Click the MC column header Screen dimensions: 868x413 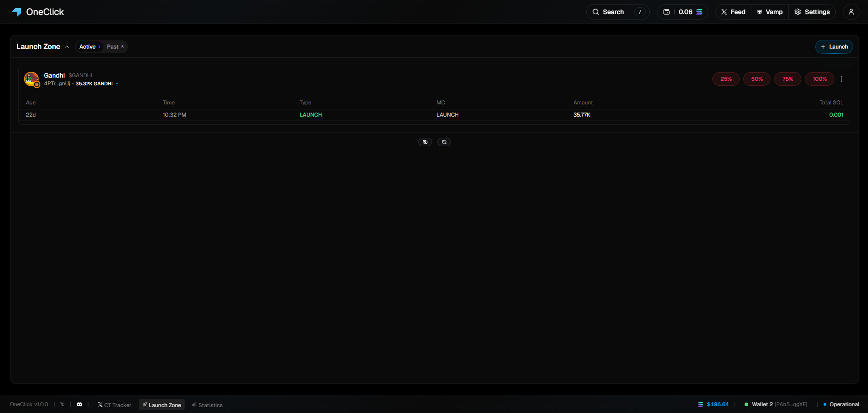coord(441,103)
